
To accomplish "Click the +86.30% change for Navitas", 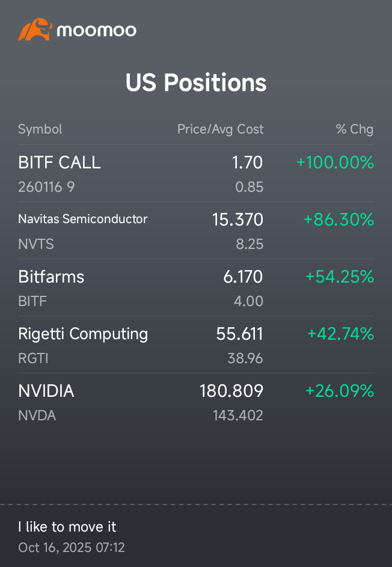I will click(338, 219).
